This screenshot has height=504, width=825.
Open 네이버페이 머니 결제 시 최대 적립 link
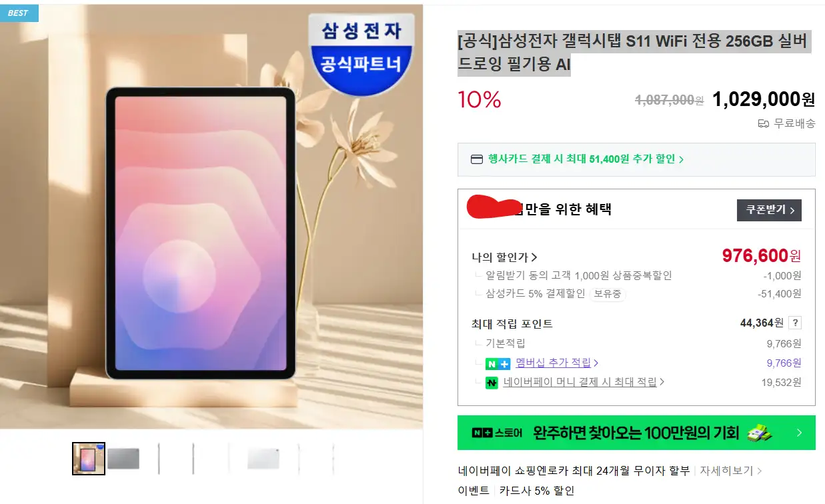click(584, 382)
